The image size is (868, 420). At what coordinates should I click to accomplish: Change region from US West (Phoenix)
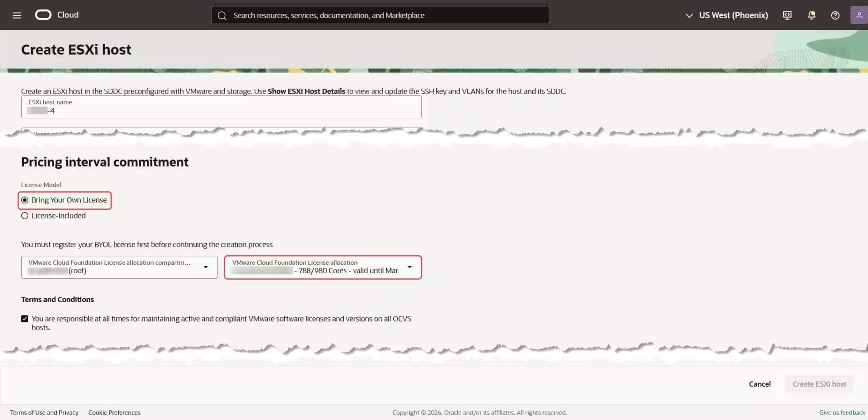(733, 15)
